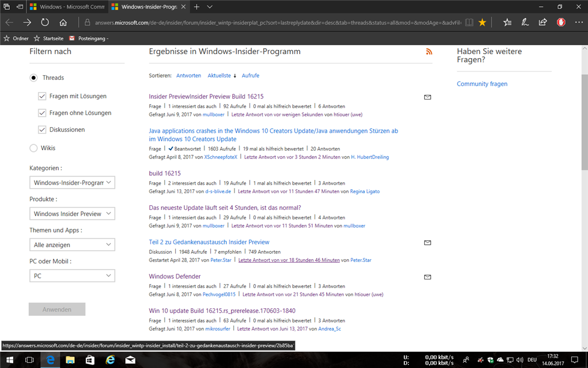The height and width of the screenshot is (368, 588).
Task: Click the DEU input language indicator
Action: (532, 360)
